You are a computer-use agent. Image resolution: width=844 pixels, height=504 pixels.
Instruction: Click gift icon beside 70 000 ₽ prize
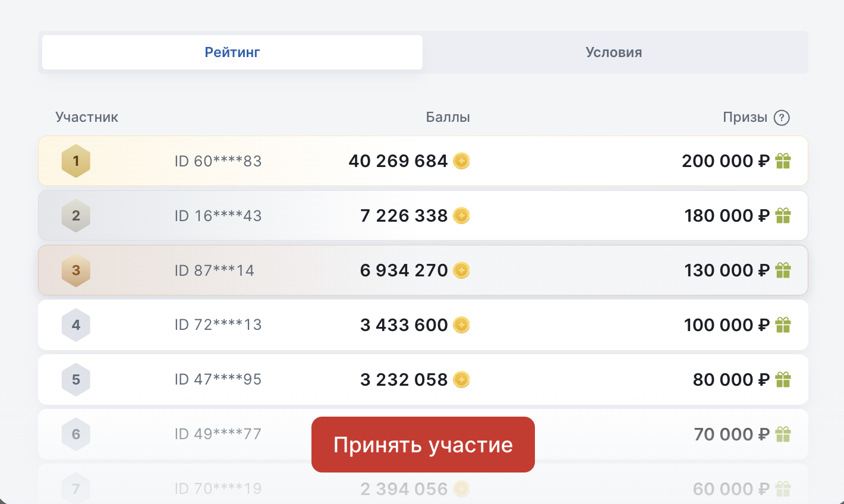tap(783, 434)
